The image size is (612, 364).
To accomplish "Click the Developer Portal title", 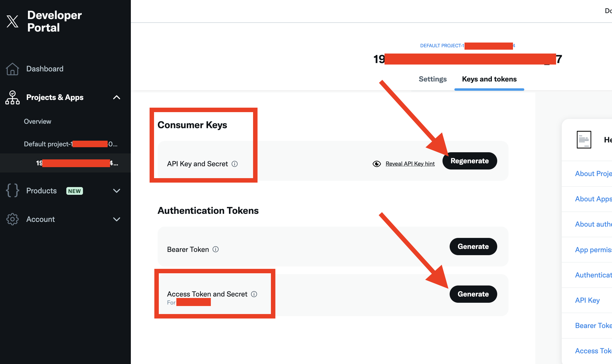I will point(54,21).
